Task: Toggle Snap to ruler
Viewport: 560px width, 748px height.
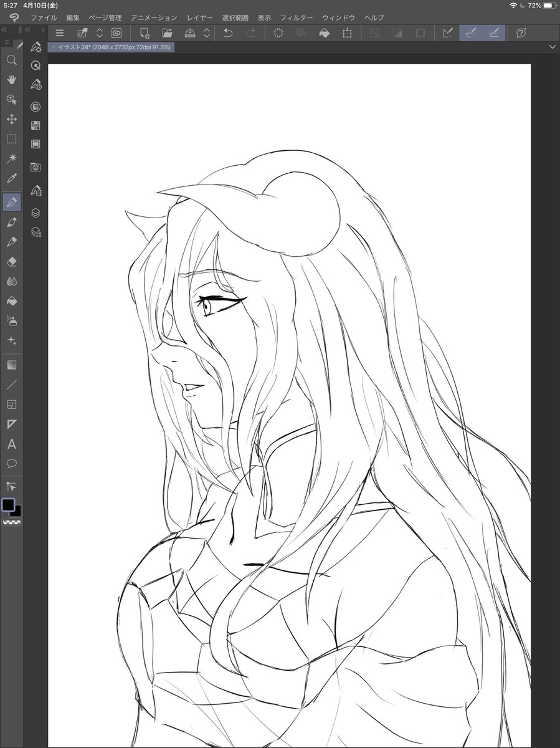Action: 448,33
